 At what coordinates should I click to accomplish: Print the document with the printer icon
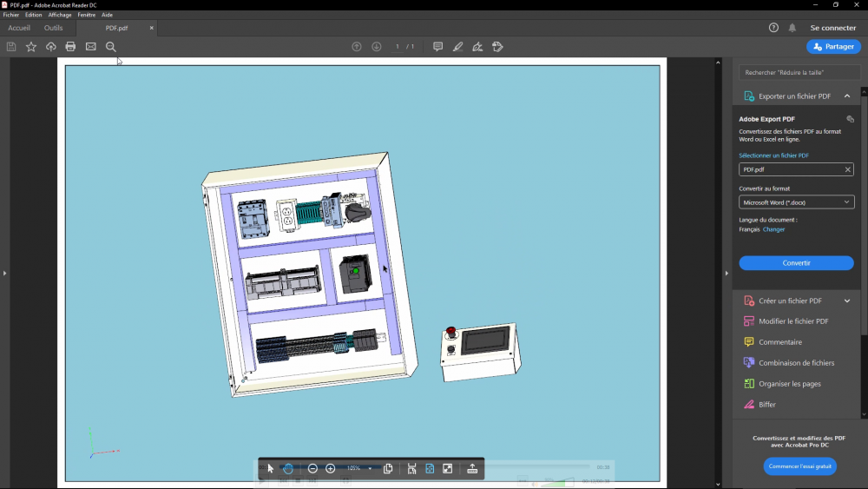(70, 47)
